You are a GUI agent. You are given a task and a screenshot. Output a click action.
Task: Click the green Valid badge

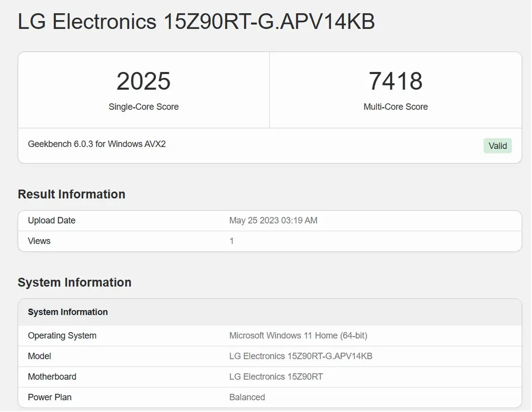[498, 146]
